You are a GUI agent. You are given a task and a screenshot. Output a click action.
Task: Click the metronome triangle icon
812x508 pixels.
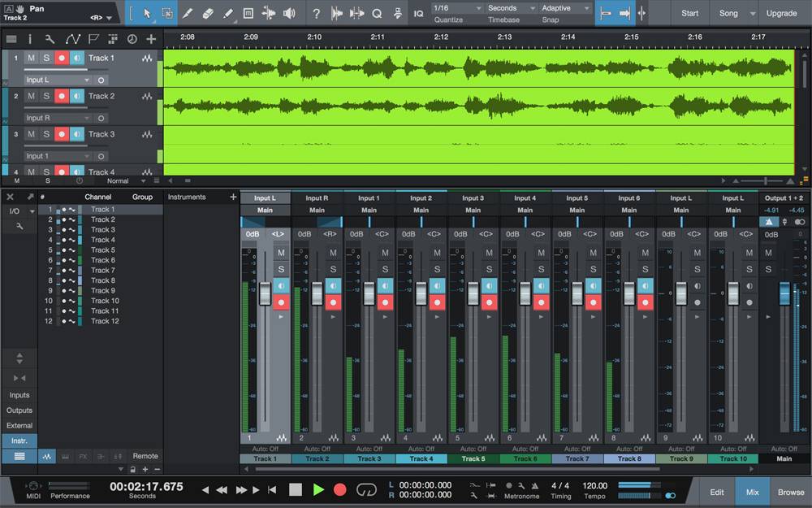coord(534,486)
